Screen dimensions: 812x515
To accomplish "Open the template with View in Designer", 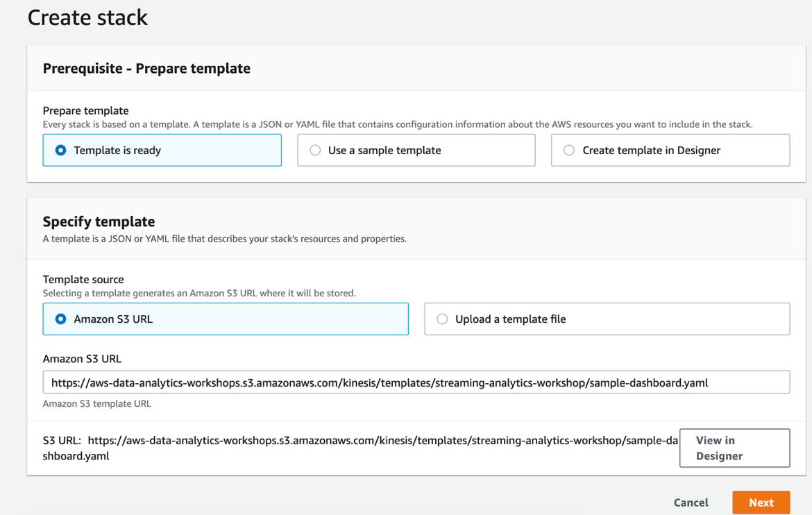I will click(x=735, y=448).
